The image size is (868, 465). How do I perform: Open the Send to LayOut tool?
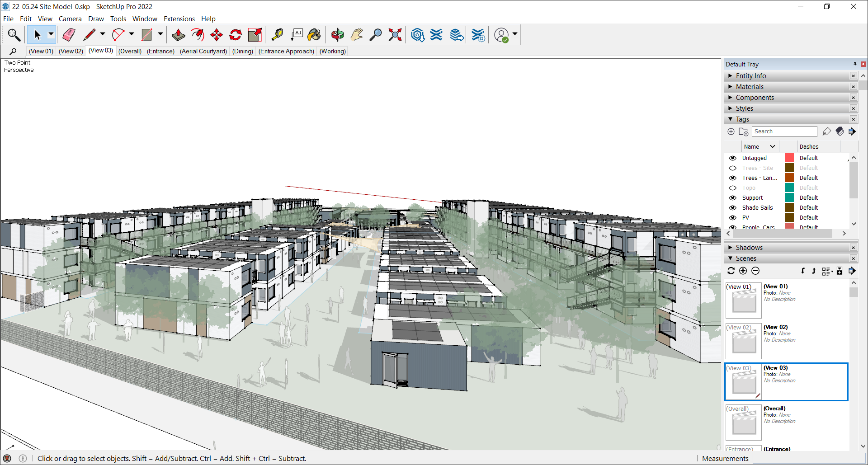coord(457,35)
